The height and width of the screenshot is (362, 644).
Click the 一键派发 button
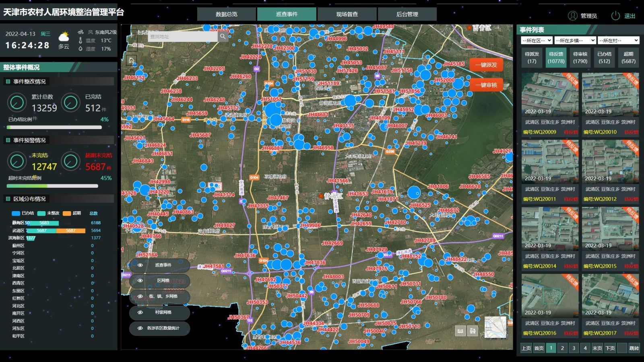coord(486,65)
